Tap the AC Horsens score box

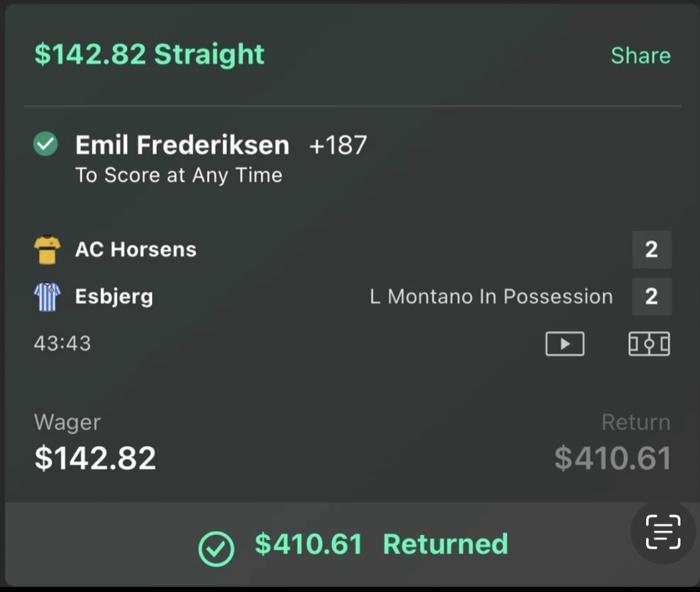[651, 250]
